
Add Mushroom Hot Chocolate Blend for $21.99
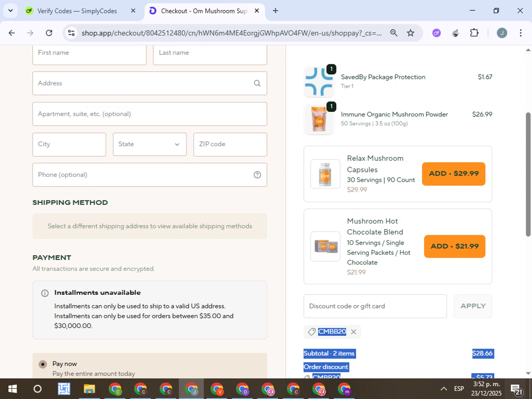click(455, 246)
